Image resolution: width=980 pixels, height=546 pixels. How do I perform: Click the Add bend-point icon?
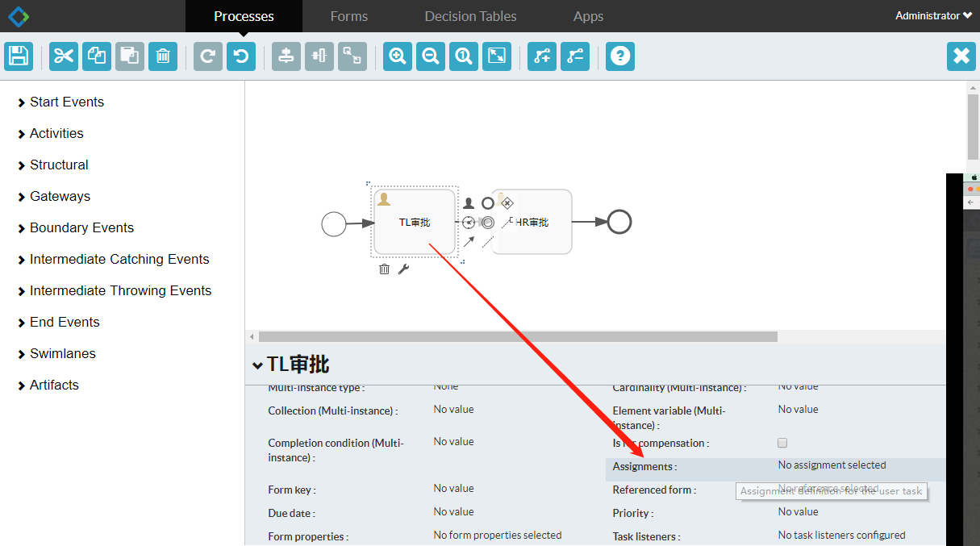pyautogui.click(x=542, y=56)
